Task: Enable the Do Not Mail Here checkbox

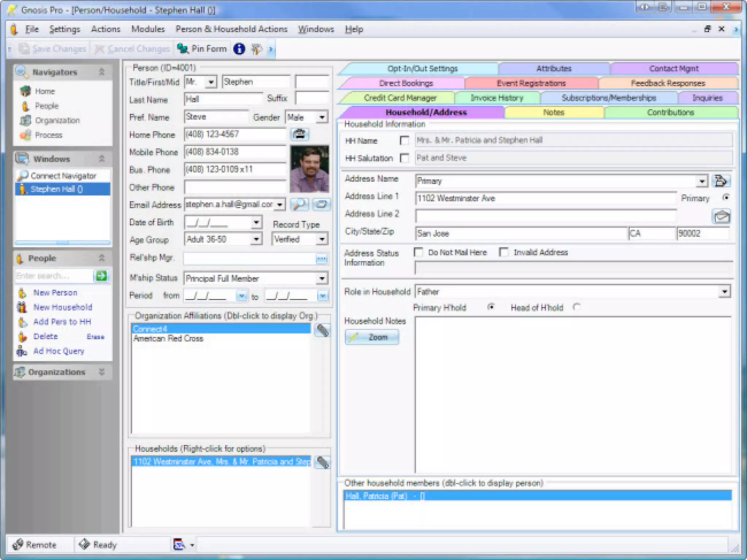Action: click(418, 252)
